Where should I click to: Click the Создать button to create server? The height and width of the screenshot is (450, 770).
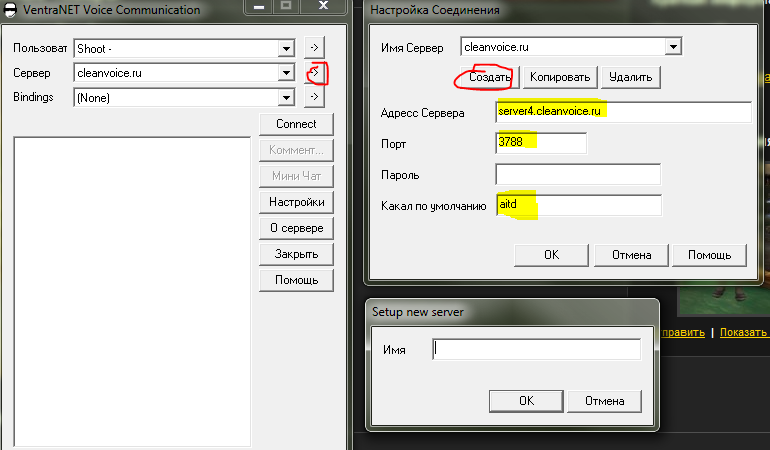489,77
